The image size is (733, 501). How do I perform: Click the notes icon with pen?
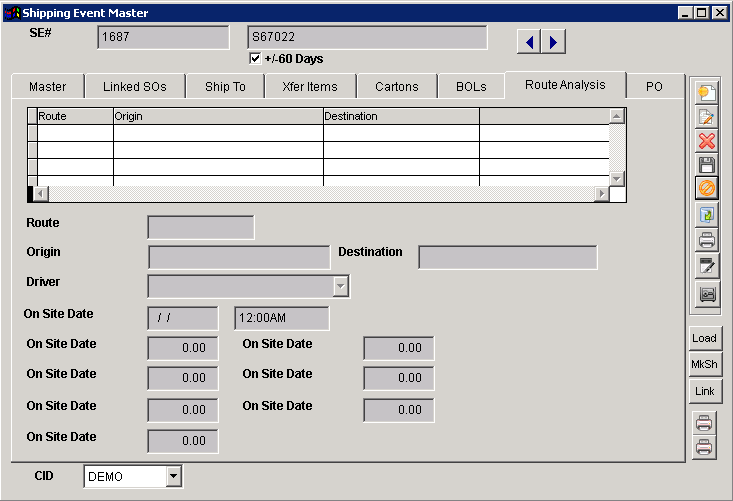(707, 266)
